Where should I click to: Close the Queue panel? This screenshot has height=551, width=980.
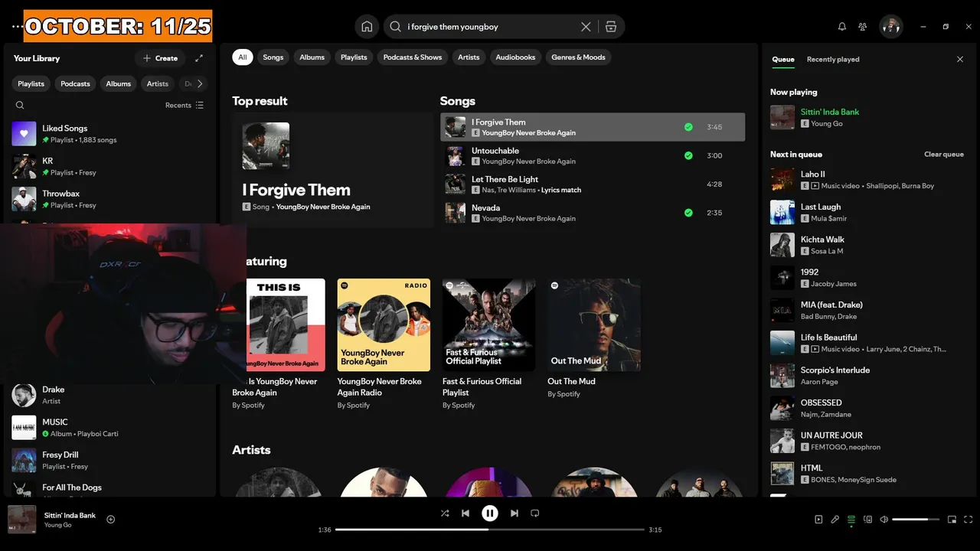click(960, 59)
